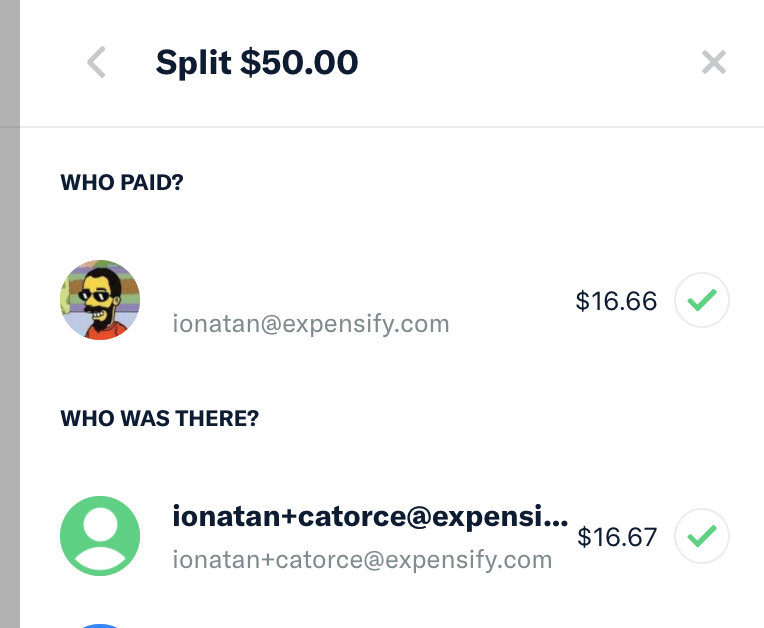The height and width of the screenshot is (628, 764).
Task: Click the Split $50.00 title
Action: tap(257, 63)
